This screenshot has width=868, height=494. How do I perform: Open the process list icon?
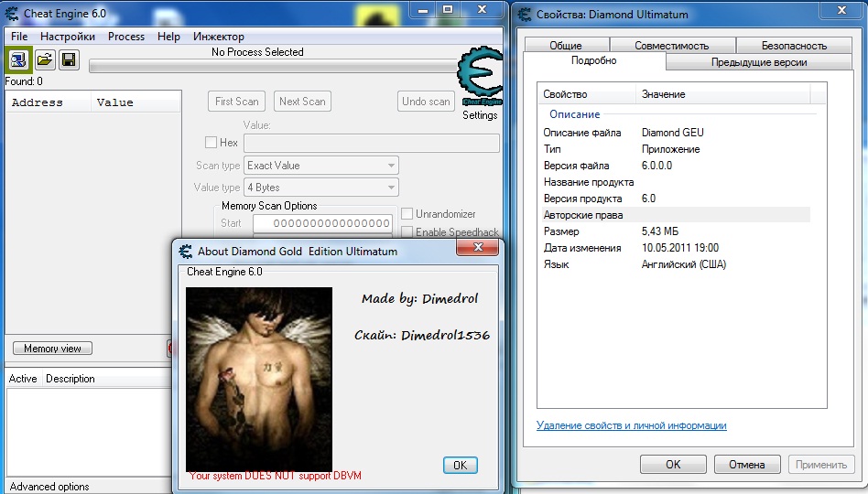tap(18, 59)
